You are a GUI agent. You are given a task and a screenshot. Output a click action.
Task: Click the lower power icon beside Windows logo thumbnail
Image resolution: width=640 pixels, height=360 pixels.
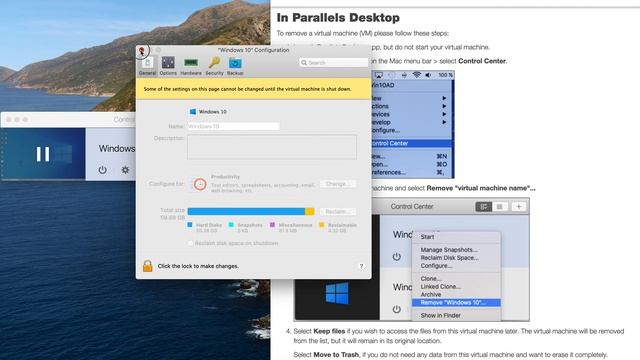coord(396,309)
